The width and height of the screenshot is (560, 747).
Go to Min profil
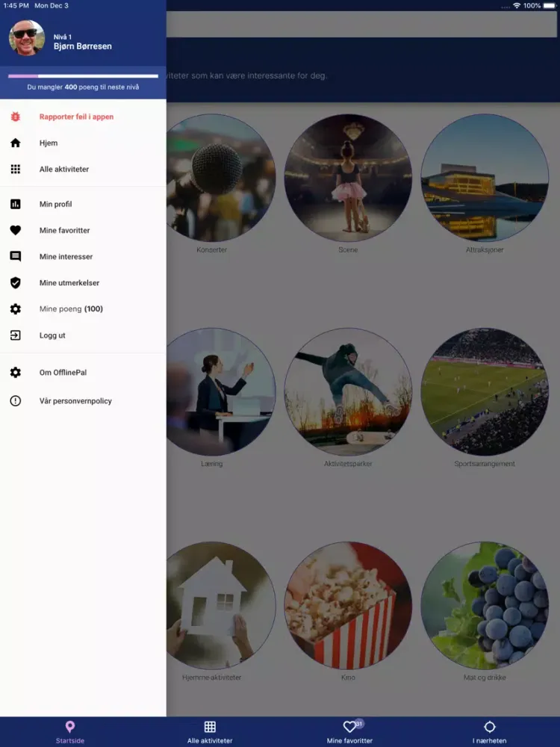[x=83, y=204]
